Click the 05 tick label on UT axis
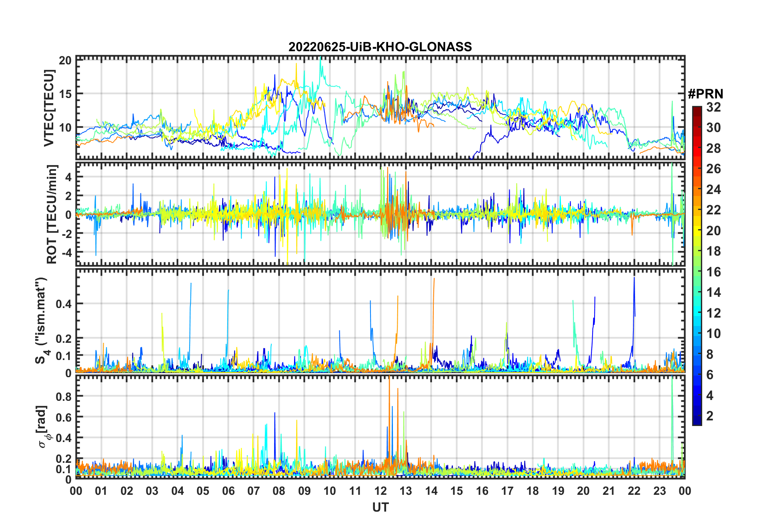This screenshot has height=532, width=761. click(x=203, y=491)
